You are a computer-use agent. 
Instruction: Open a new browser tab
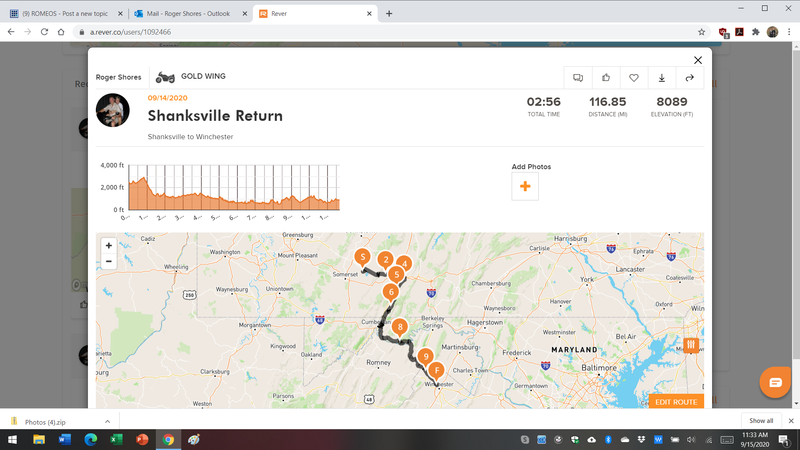(x=389, y=14)
